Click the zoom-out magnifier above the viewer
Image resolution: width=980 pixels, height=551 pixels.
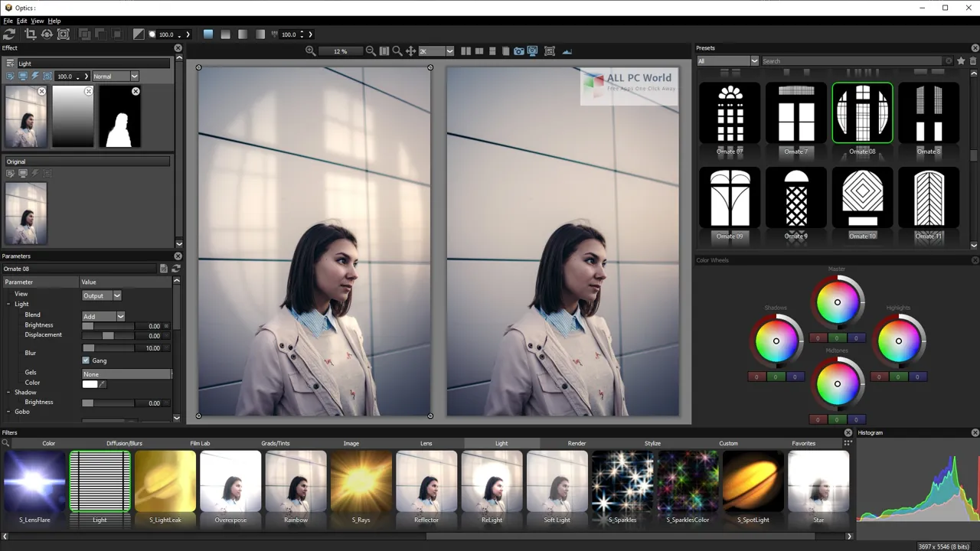click(371, 51)
